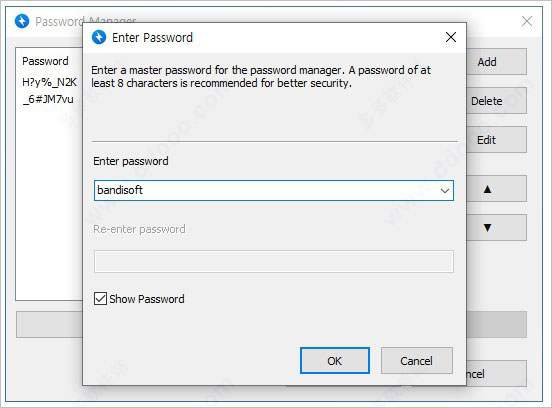Close the Password Manager window

[527, 21]
